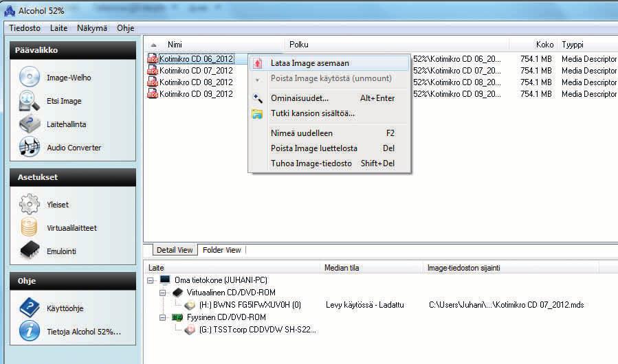Click the Käyttöohje link
Image resolution: width=618 pixels, height=364 pixels.
pyautogui.click(x=65, y=308)
